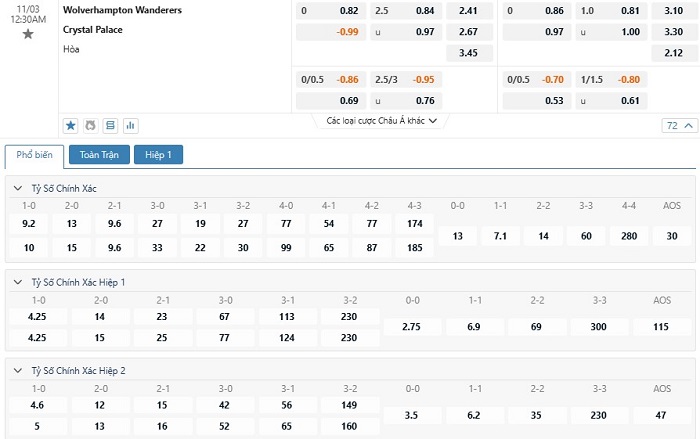Viewport: 700px width, 439px height.
Task: Expand Các loại cược Châu Á khác dropdown
Action: coord(381,121)
